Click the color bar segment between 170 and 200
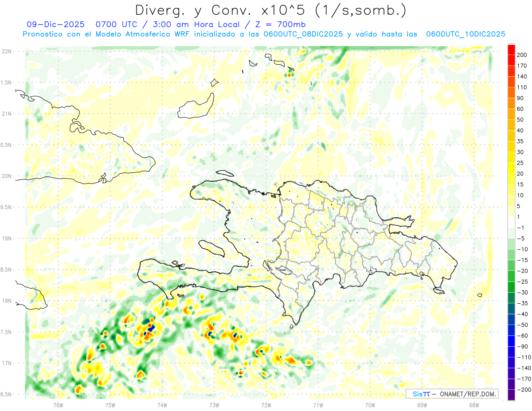Screen dimensions: 532x411 click(511, 60)
